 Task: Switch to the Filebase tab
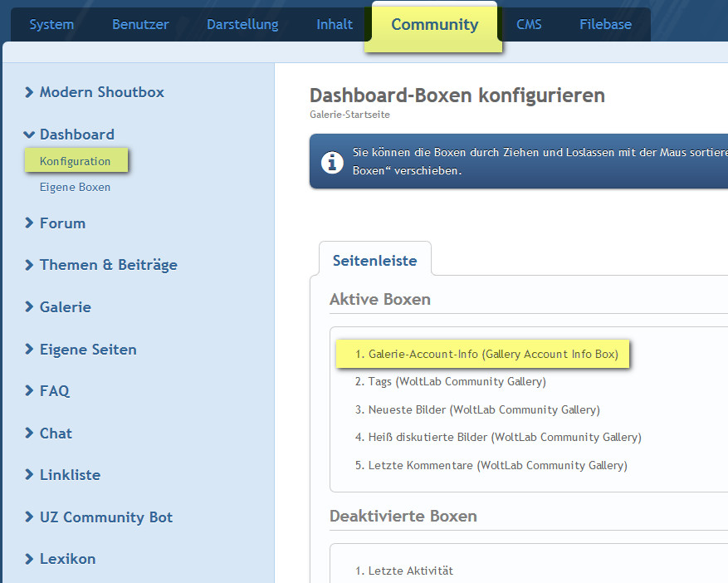pyautogui.click(x=605, y=24)
